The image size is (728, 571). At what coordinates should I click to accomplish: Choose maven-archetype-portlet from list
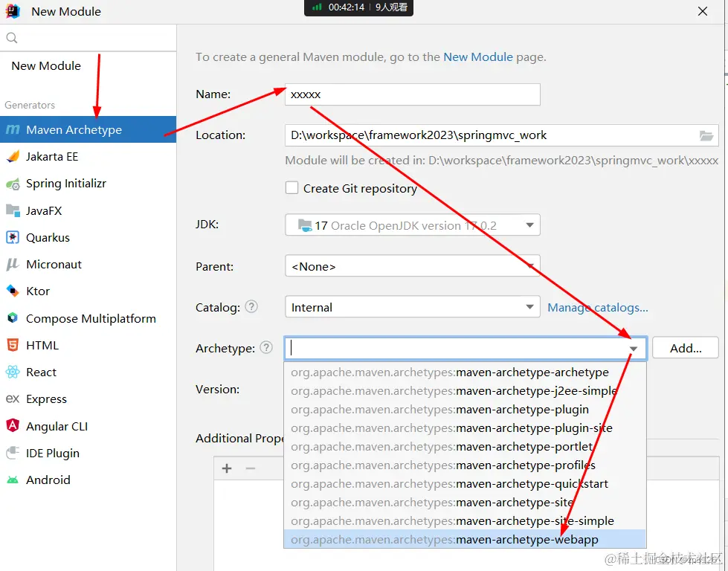(465, 447)
